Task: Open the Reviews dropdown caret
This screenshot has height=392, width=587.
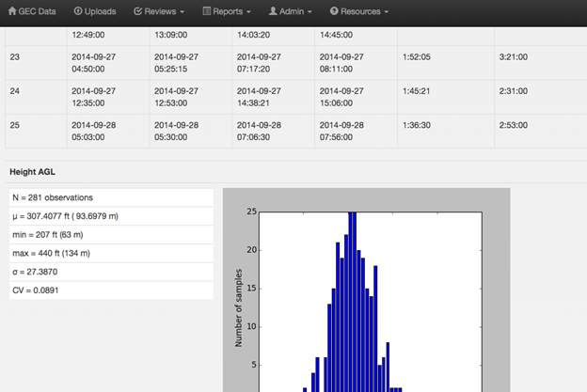Action: pos(182,12)
